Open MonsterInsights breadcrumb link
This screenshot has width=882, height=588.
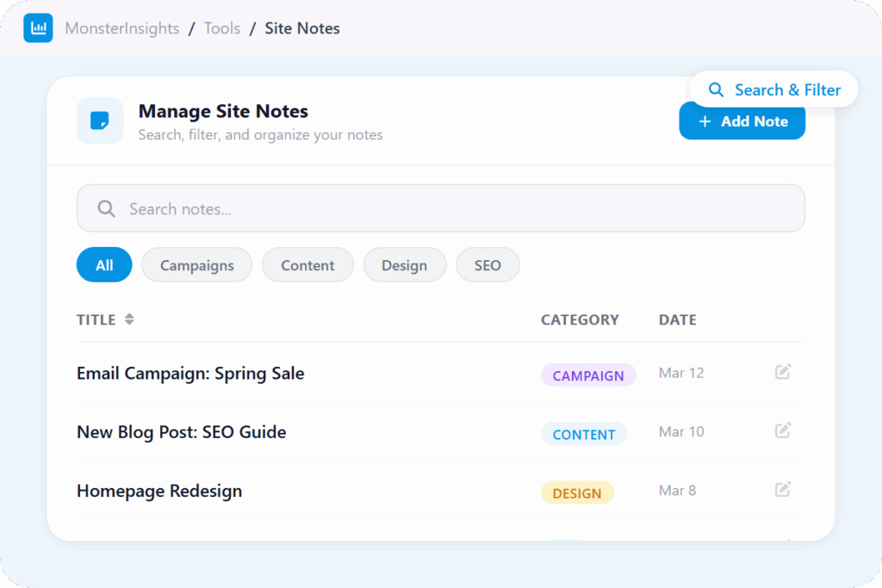click(x=121, y=28)
